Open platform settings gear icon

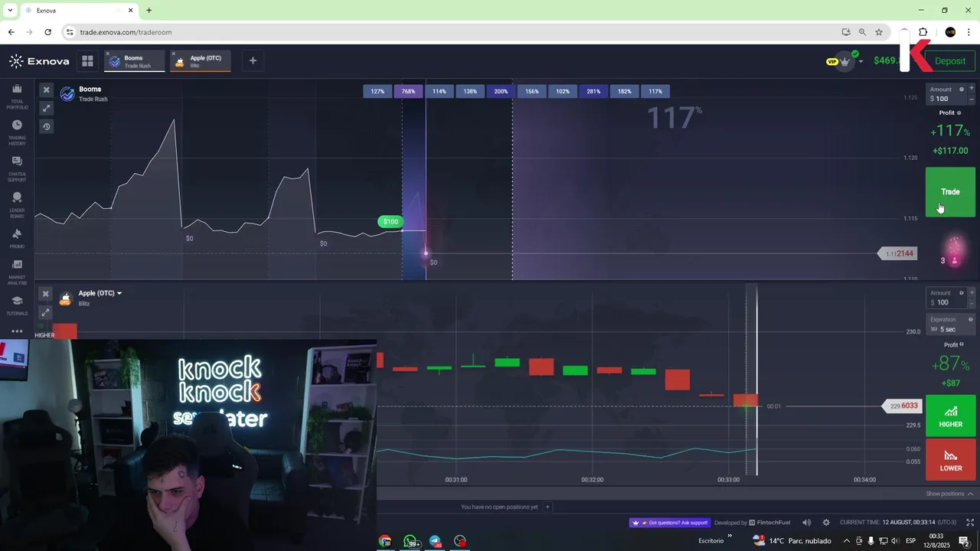[x=826, y=523]
